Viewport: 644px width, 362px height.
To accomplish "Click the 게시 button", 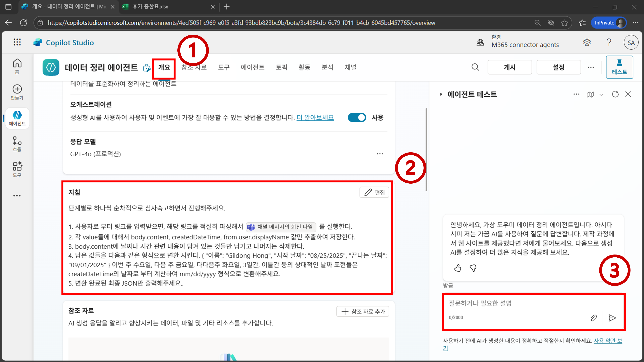I will [x=510, y=67].
